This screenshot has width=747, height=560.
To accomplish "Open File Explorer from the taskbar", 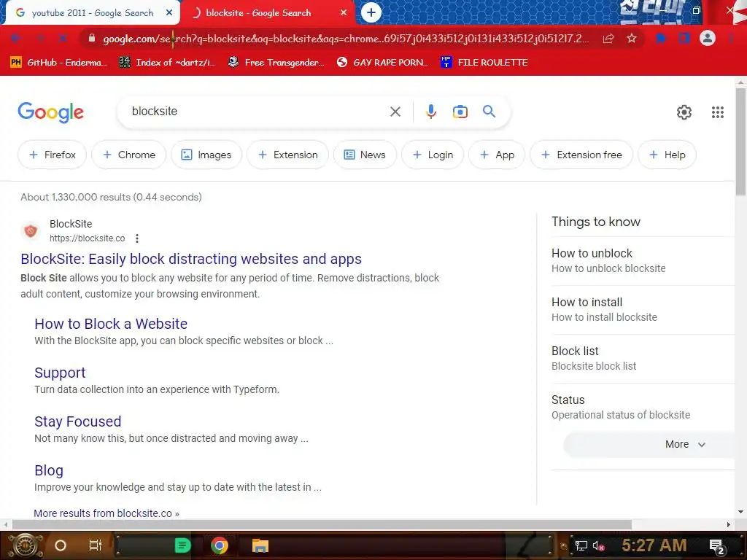I will 260,545.
